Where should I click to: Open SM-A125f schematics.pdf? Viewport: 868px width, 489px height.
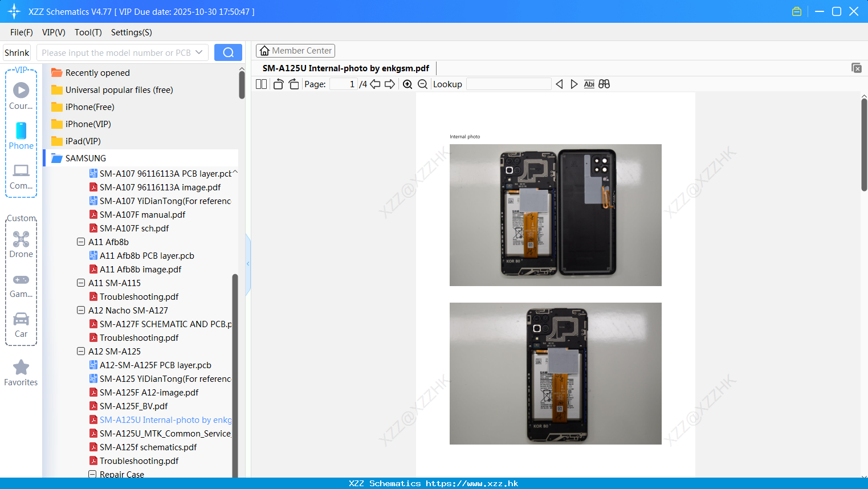(x=148, y=447)
